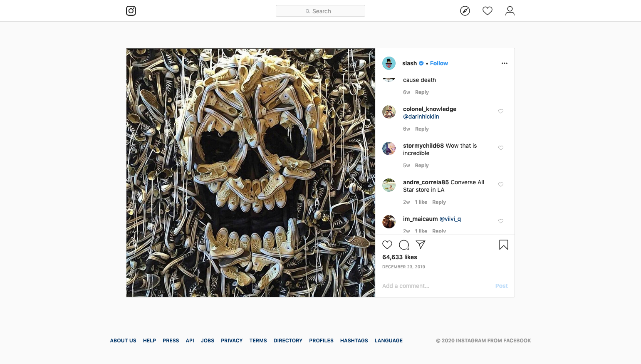Open the activity heart icon in header
The height and width of the screenshot is (364, 641).
pos(488,11)
